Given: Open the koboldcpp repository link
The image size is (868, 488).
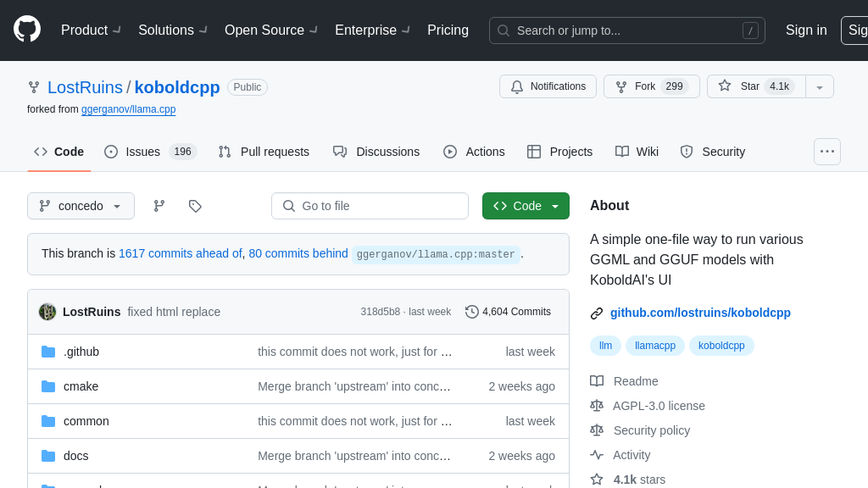Looking at the screenshot, I should pos(177,87).
